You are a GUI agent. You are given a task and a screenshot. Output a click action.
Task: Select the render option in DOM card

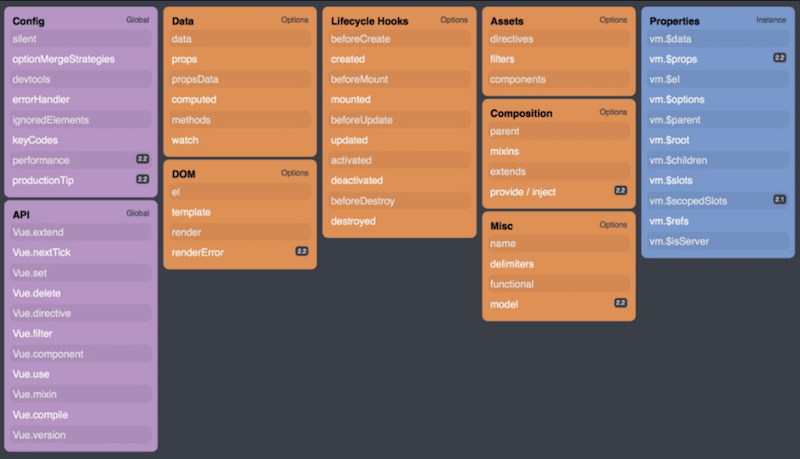pyautogui.click(x=240, y=232)
